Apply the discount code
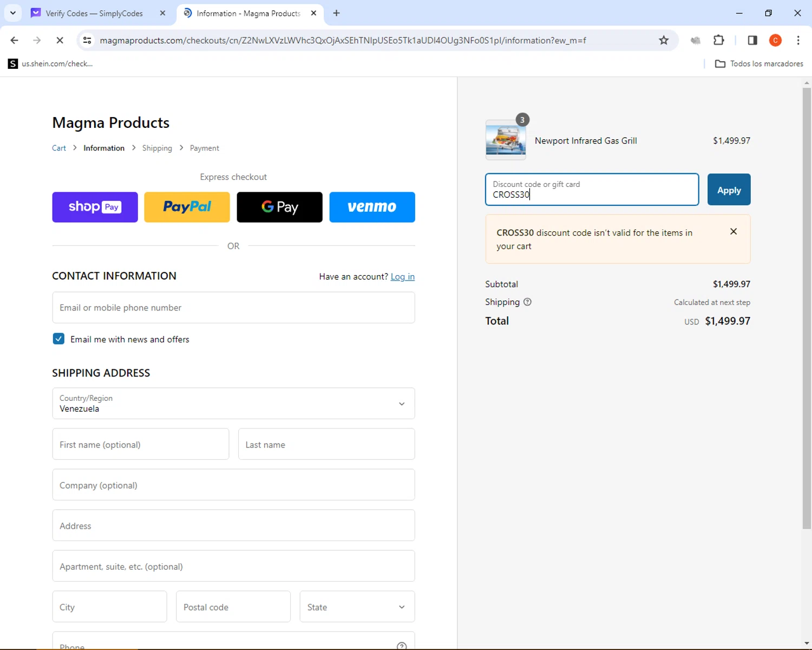The height and width of the screenshot is (650, 812). (x=729, y=190)
